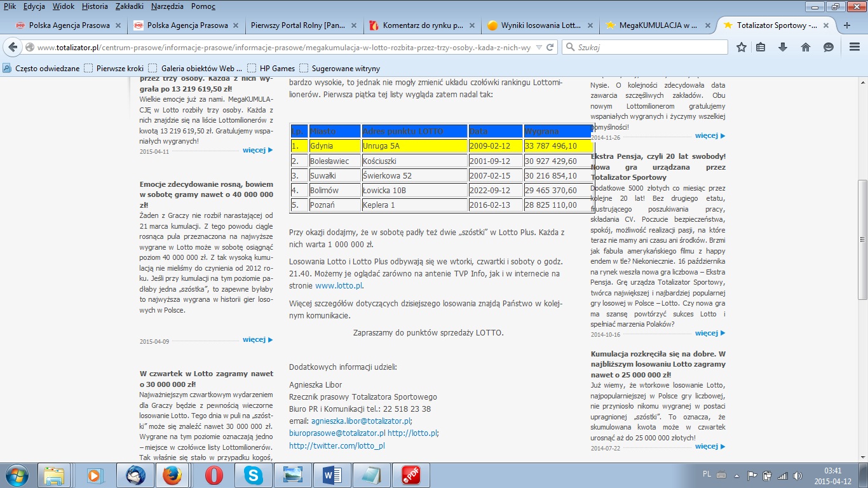The image size is (868, 488).
Task: Open the Pomoc menu
Action: tap(203, 6)
